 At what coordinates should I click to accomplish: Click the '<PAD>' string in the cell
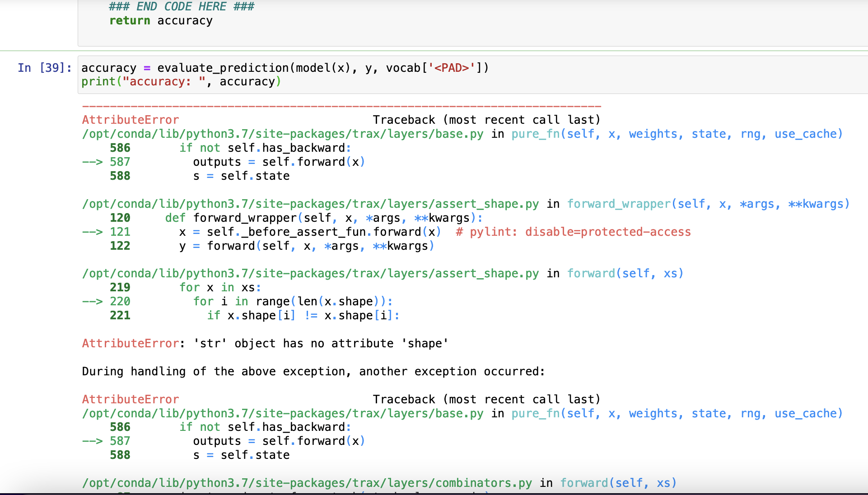452,68
